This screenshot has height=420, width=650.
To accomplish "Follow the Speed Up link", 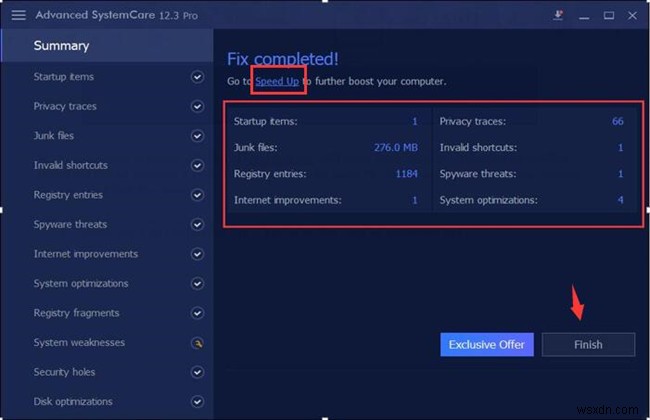I will [277, 81].
